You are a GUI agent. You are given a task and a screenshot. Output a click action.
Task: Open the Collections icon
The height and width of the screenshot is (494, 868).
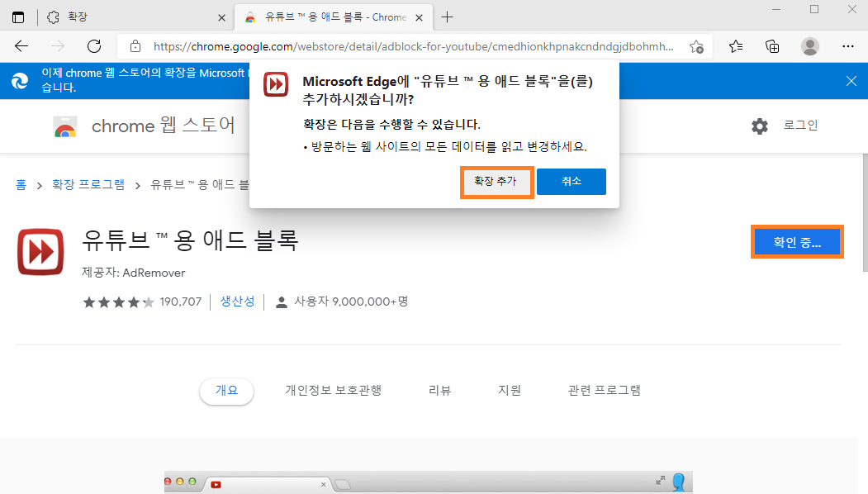(x=772, y=46)
